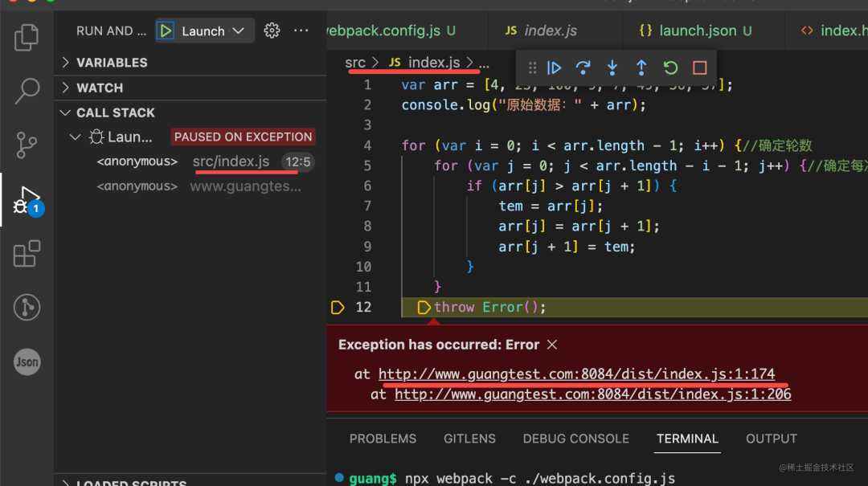Open launch.json via the gear icon
Screen dimensions: 868x486
coord(272,31)
